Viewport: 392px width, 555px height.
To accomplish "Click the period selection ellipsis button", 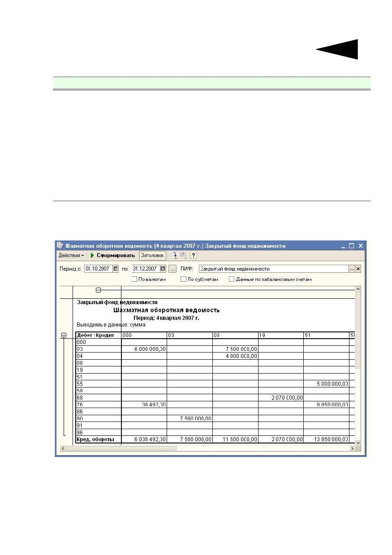I will coord(172,269).
